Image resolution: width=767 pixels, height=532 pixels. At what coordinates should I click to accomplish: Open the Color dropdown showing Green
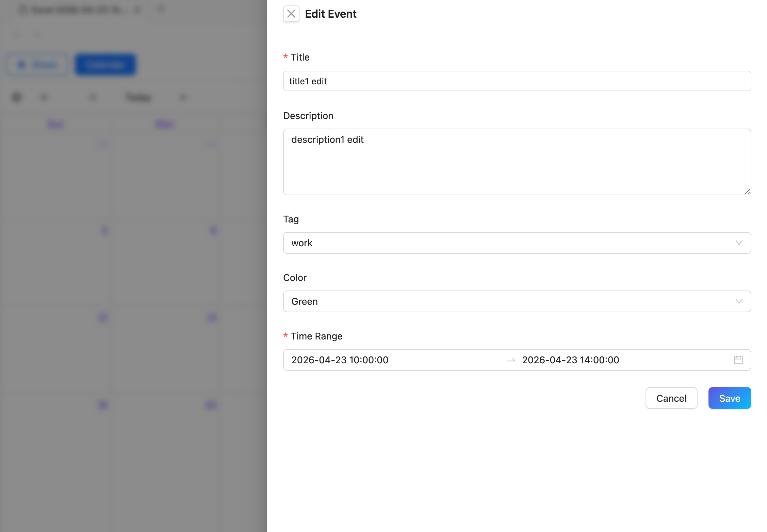[510, 301]
